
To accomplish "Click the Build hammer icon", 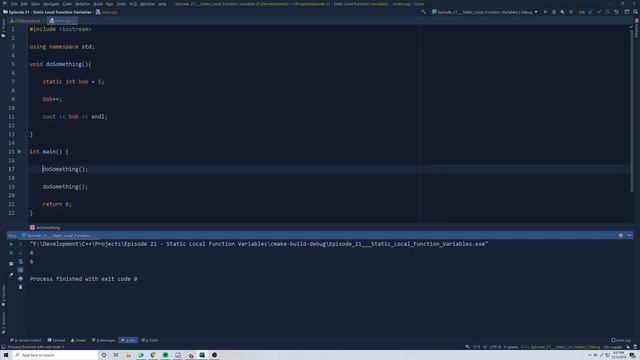I will [x=423, y=12].
